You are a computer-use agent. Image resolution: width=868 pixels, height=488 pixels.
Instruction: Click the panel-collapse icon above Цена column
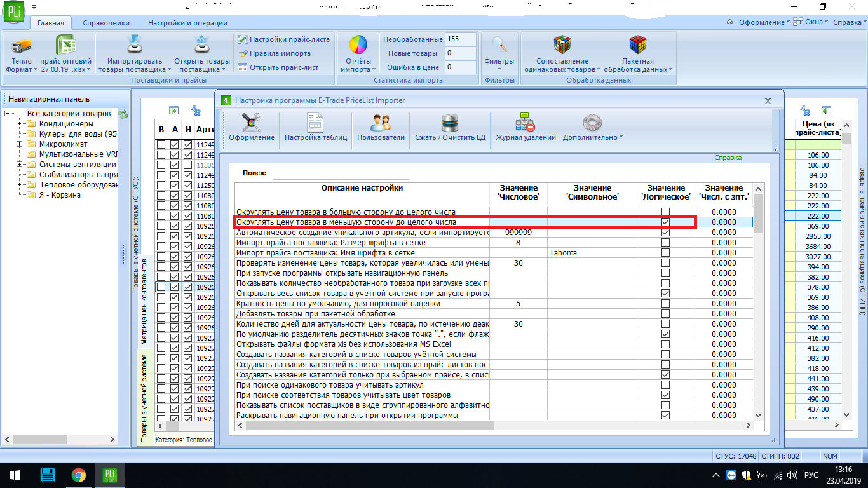pyautogui.click(x=825, y=111)
